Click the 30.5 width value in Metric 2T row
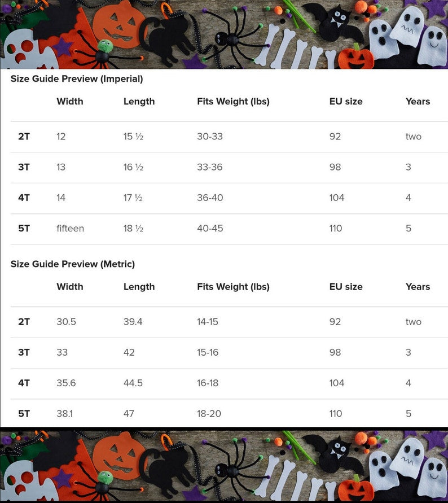 [67, 322]
